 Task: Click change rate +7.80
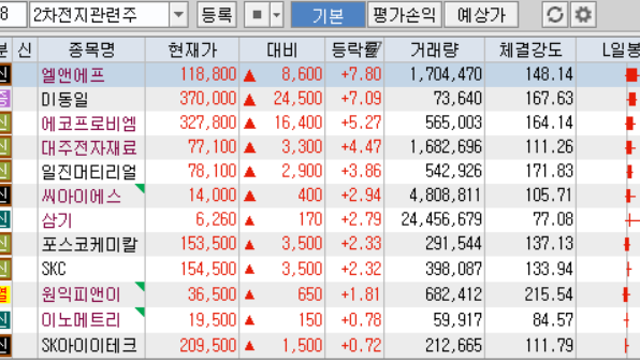click(361, 74)
